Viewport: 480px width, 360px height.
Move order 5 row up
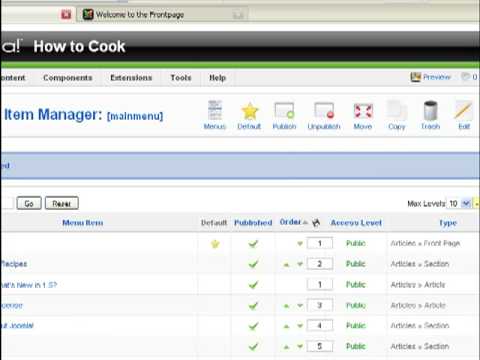[x=286, y=347]
